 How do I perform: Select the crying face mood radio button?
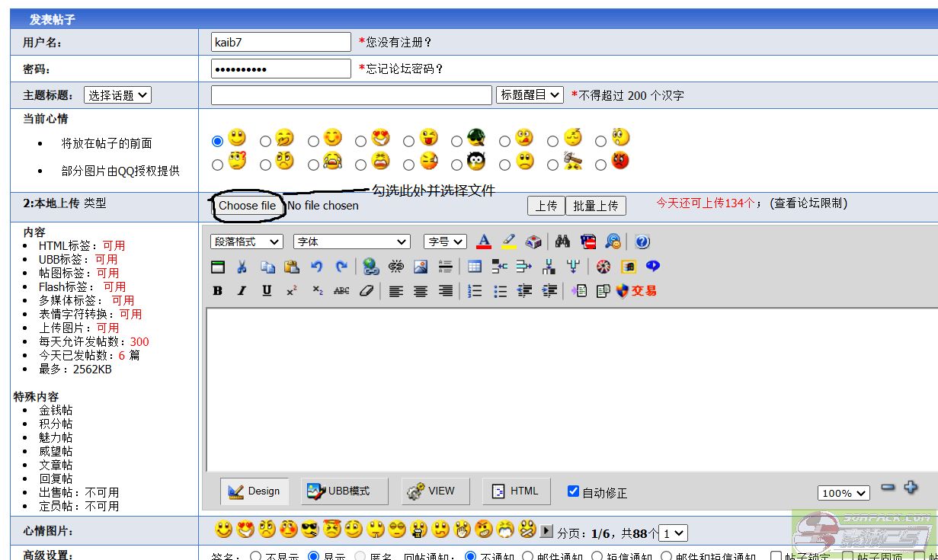(x=313, y=165)
